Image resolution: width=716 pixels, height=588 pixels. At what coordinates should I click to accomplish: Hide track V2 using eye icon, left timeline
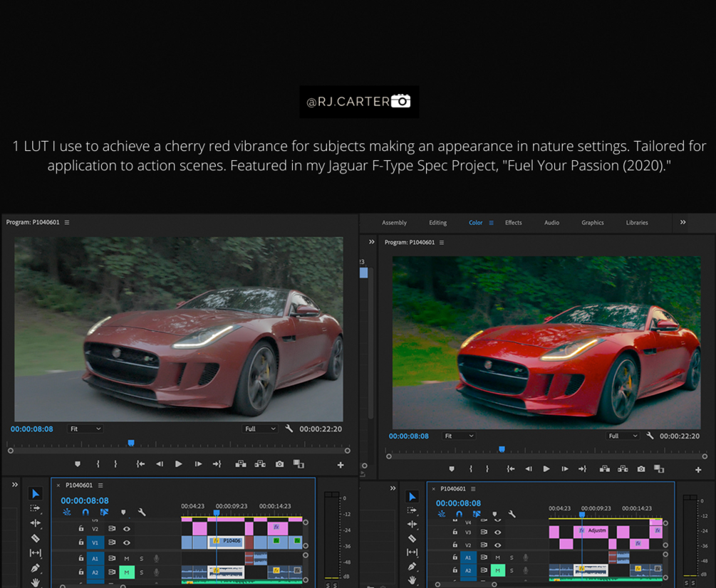(x=127, y=529)
